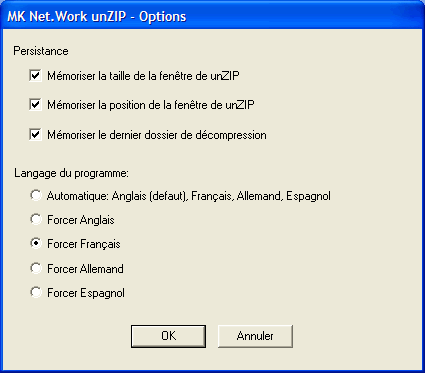
Task: Choose the Forcer Anglais radio option
Action: pyautogui.click(x=36, y=220)
